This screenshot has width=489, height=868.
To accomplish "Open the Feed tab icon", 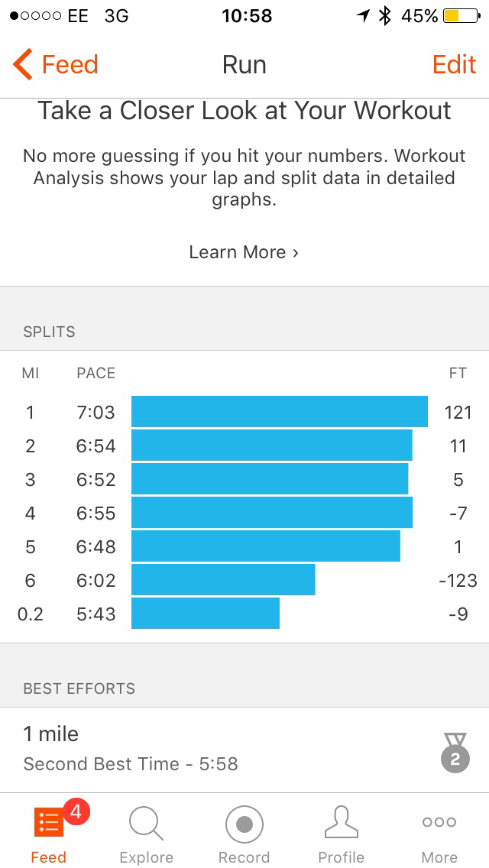I will [48, 824].
